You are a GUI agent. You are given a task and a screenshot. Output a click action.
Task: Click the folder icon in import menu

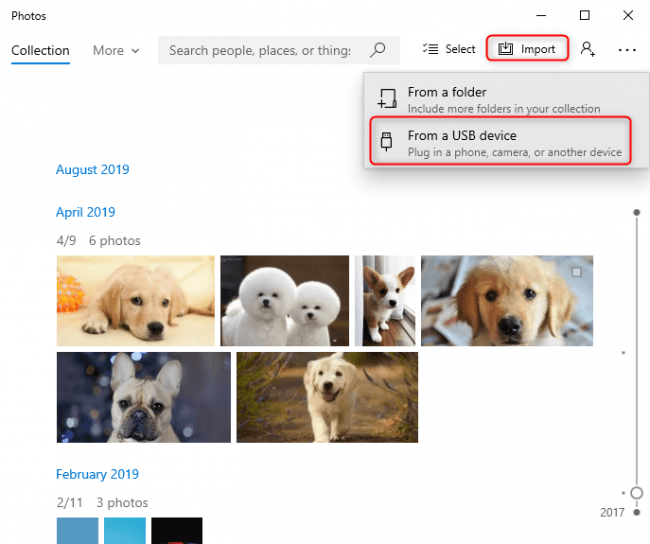click(x=387, y=99)
